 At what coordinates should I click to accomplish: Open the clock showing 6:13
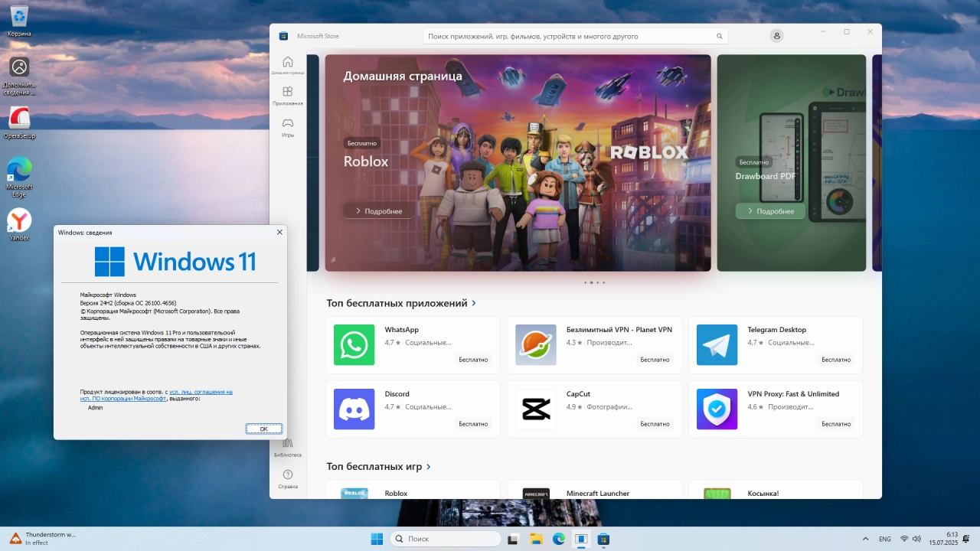point(943,539)
